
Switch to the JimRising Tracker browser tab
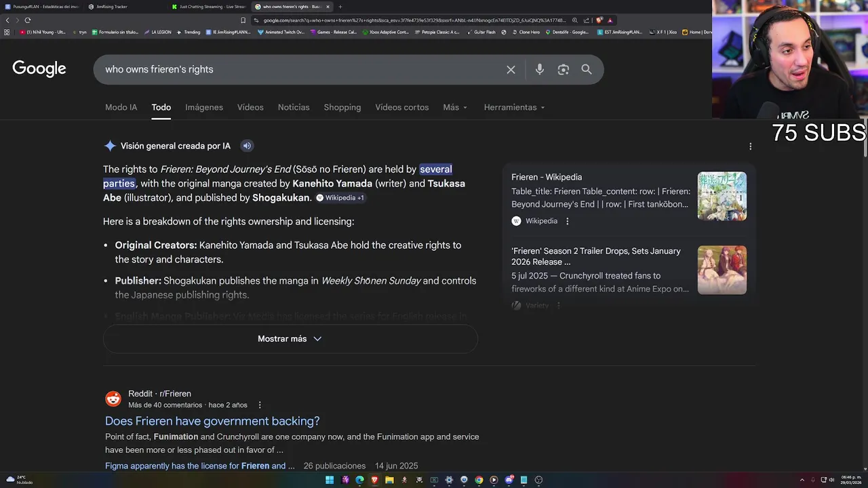[x=126, y=7]
